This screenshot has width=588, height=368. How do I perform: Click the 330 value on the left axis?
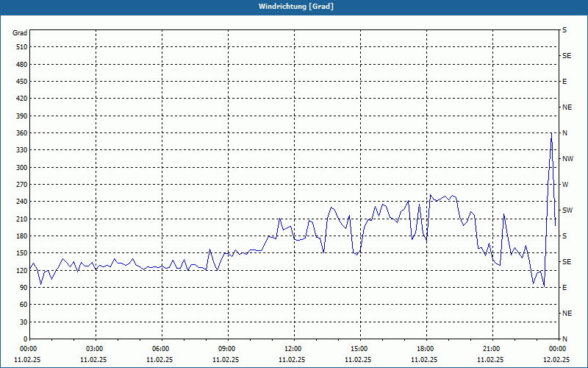(x=22, y=150)
